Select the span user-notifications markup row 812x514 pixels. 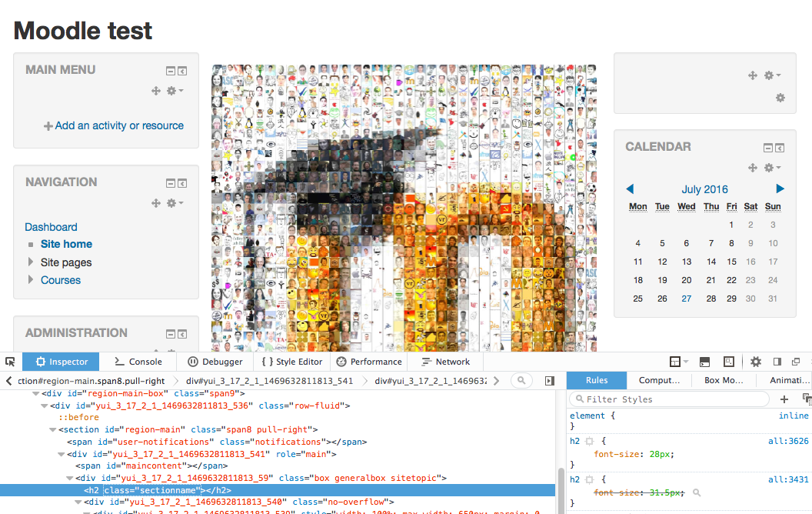coord(278,442)
